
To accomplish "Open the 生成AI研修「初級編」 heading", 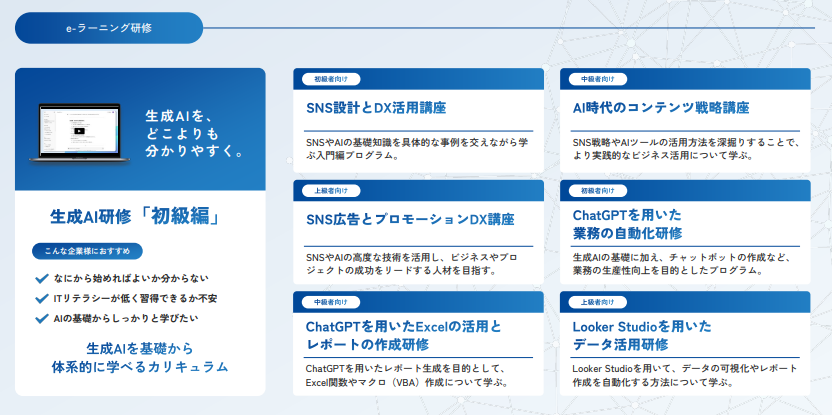I will pos(140,216).
